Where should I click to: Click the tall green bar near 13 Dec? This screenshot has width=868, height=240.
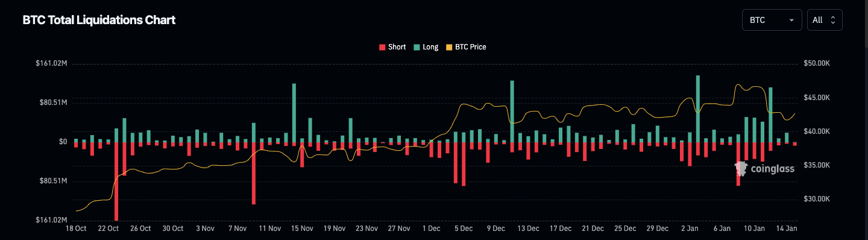pos(512,112)
